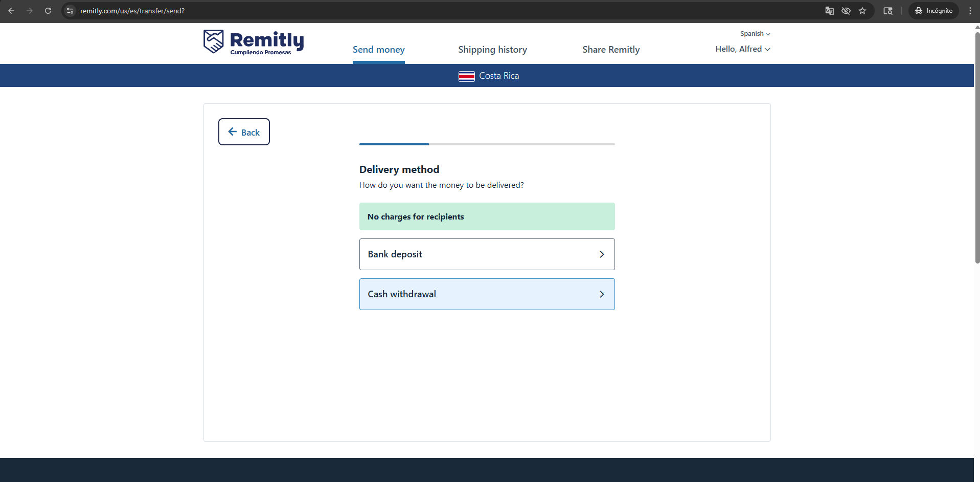Click the site information icon beside URL
Viewport: 980px width, 482px height.
(70, 11)
